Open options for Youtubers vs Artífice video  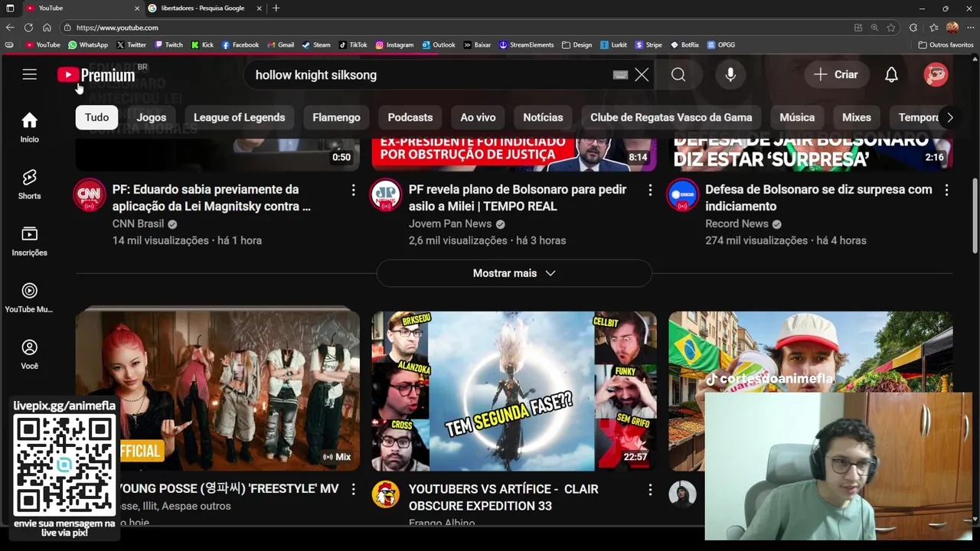(650, 489)
